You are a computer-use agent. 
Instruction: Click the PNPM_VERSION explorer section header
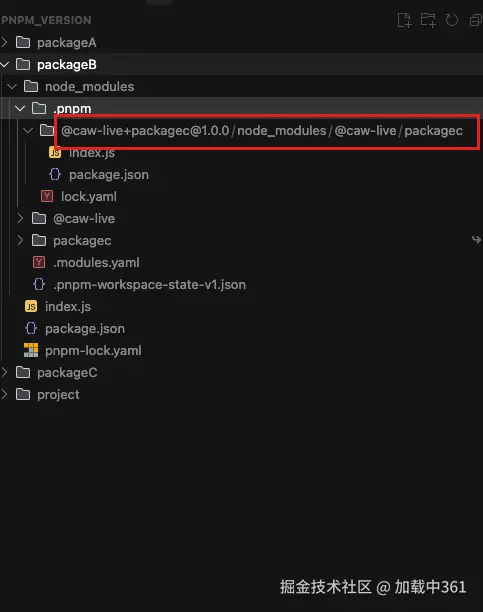point(46,20)
